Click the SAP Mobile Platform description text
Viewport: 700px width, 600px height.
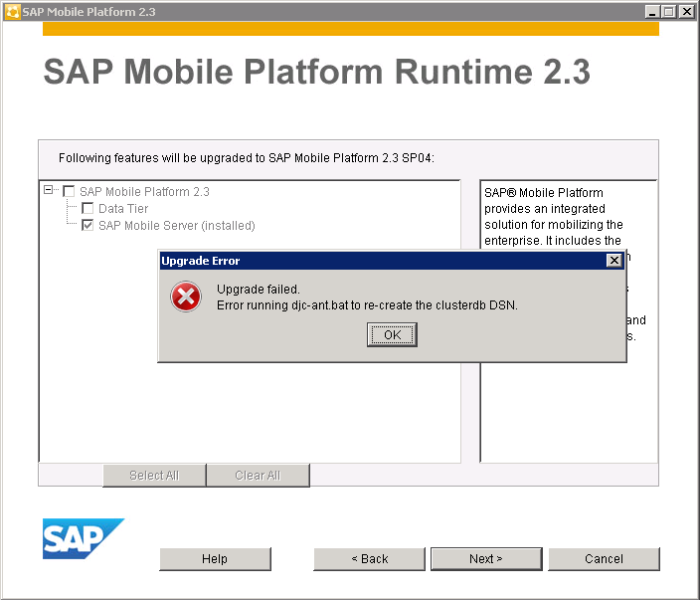(x=554, y=217)
